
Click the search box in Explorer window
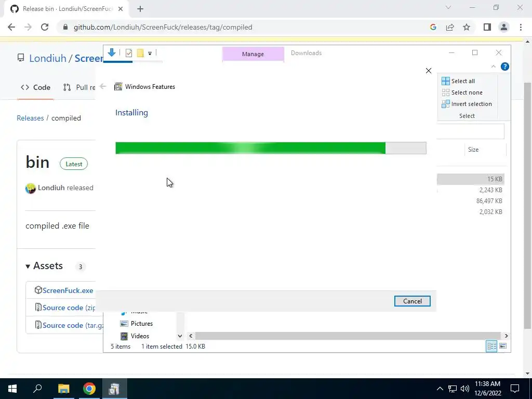(x=470, y=131)
